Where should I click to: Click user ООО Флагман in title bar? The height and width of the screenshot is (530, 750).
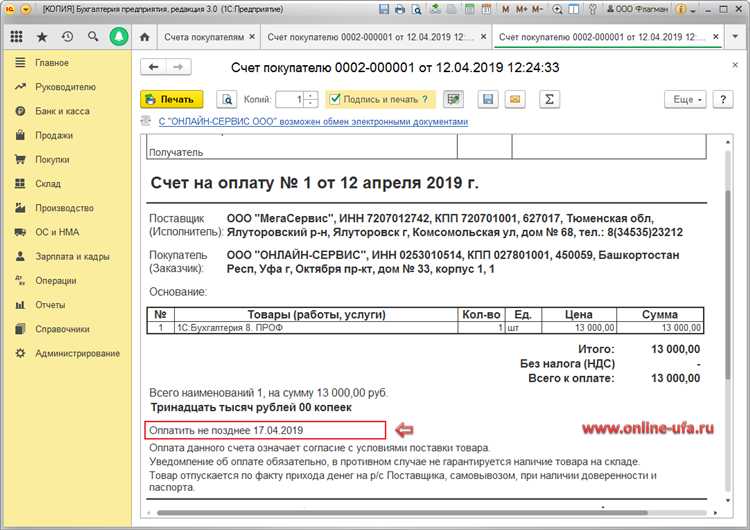tap(637, 9)
